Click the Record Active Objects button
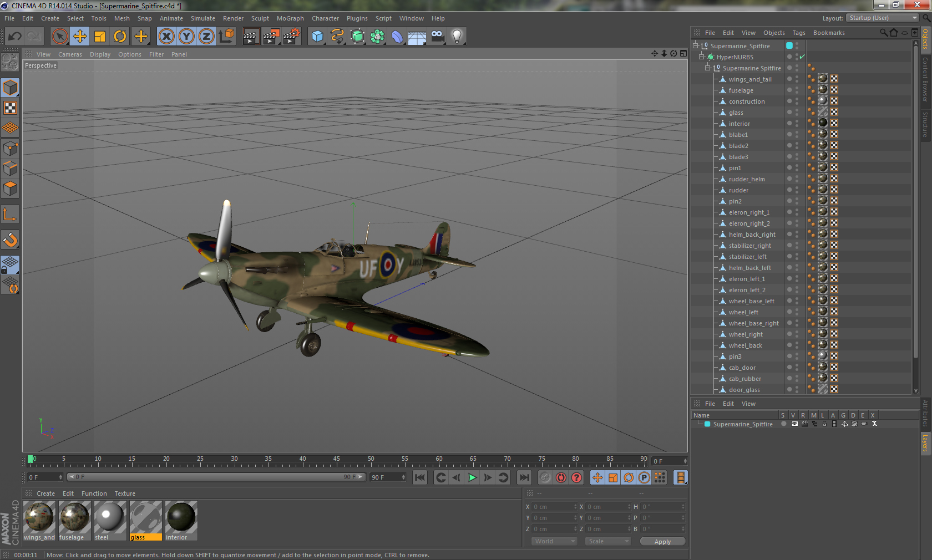This screenshot has height=560, width=932. click(545, 477)
